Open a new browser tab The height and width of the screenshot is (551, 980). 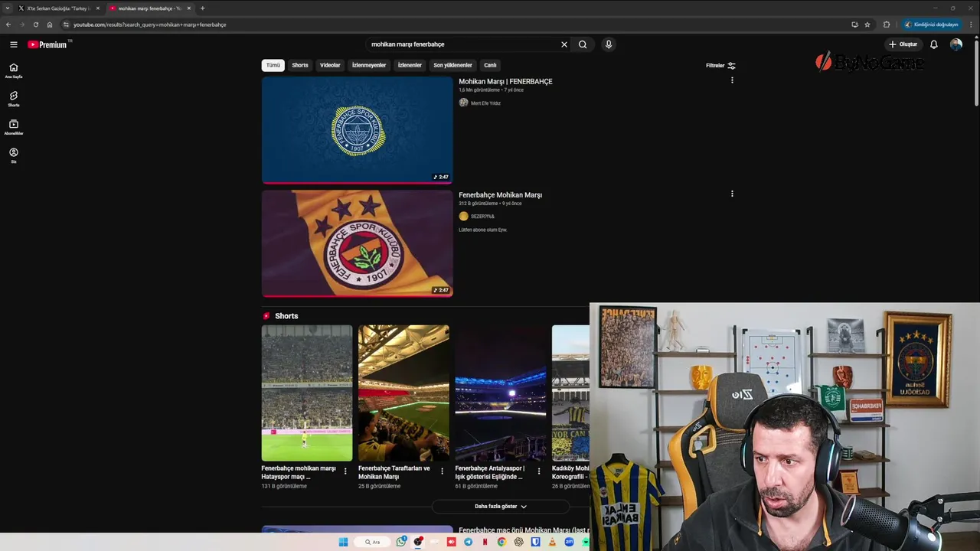point(202,8)
